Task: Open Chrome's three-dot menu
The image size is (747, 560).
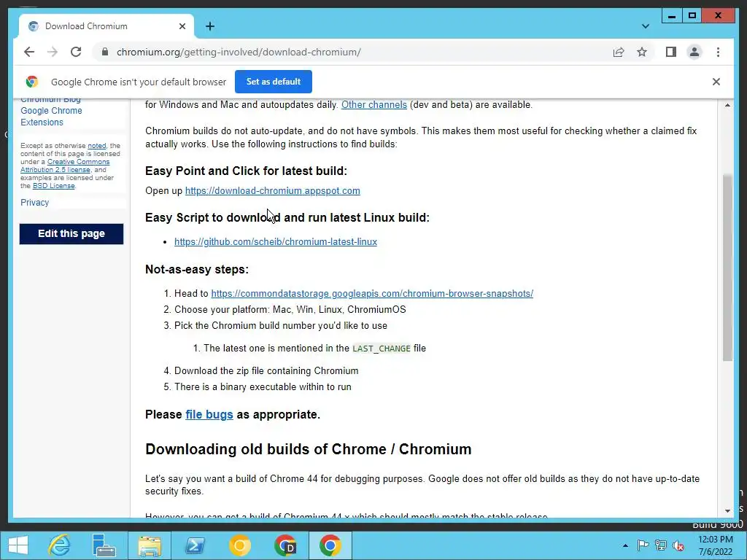Action: pos(718,52)
